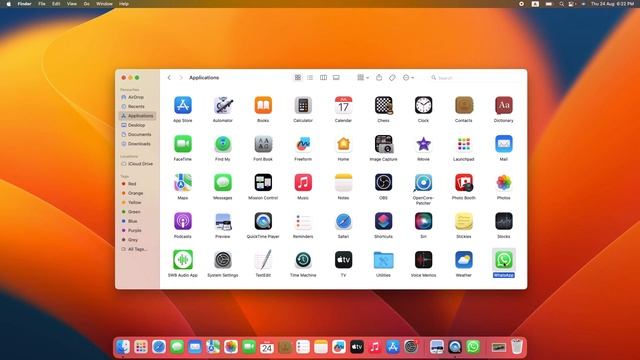Show All Tags in the sidebar

137,249
